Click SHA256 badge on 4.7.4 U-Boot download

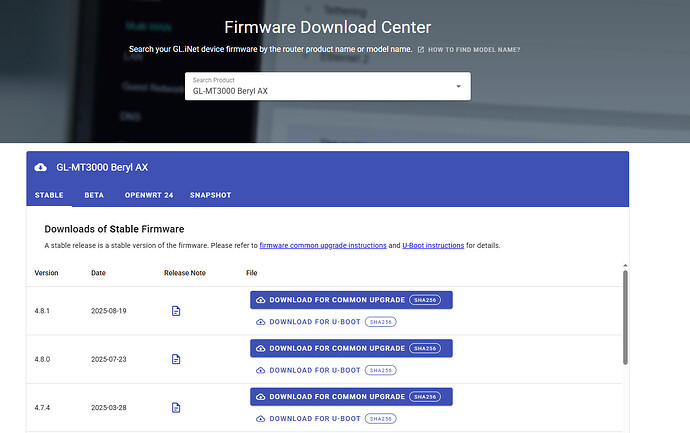click(381, 418)
